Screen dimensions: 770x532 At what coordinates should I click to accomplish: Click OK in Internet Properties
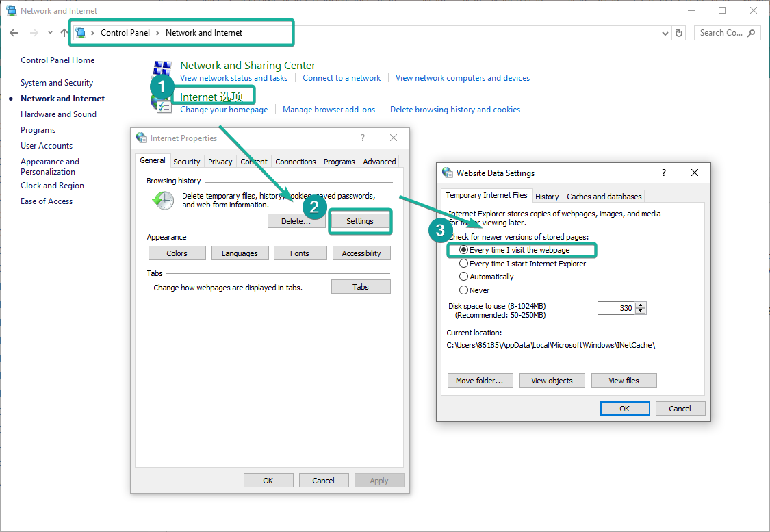tap(268, 481)
